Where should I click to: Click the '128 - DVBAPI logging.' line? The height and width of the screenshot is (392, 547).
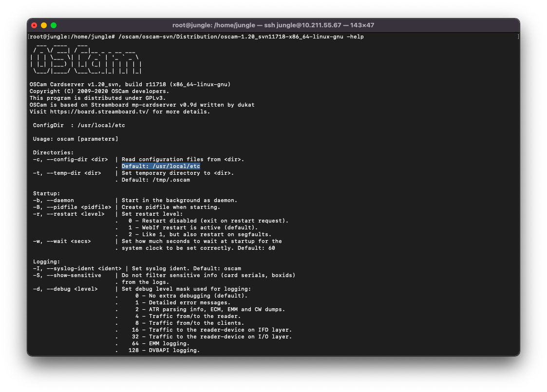164,350
